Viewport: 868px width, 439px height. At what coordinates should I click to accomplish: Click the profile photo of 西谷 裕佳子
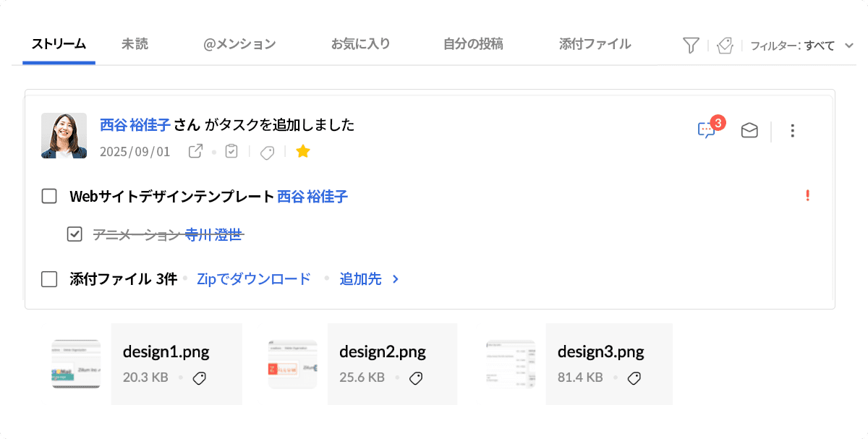(64, 136)
